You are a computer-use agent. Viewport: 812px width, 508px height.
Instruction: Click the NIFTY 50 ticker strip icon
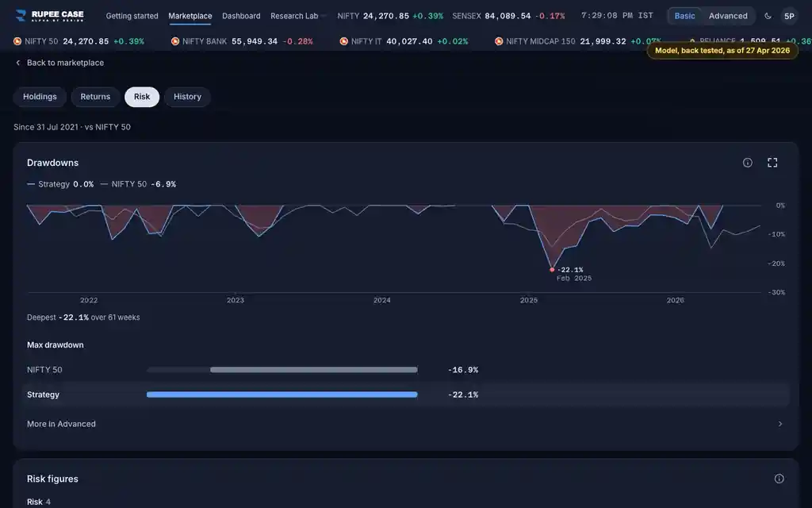click(17, 41)
